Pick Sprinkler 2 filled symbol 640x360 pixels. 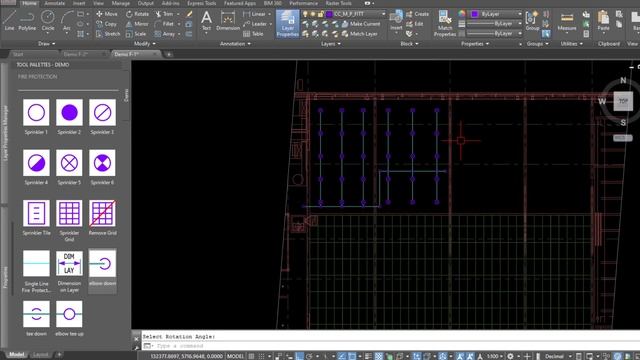tap(69, 116)
